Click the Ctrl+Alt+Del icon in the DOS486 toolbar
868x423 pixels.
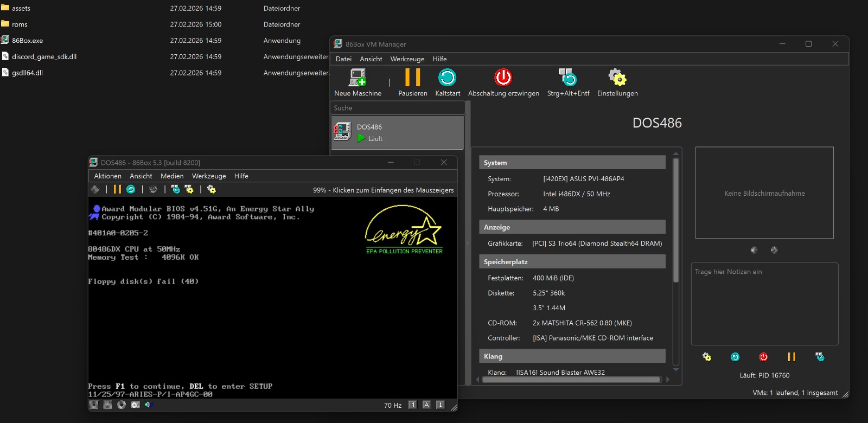pos(176,189)
